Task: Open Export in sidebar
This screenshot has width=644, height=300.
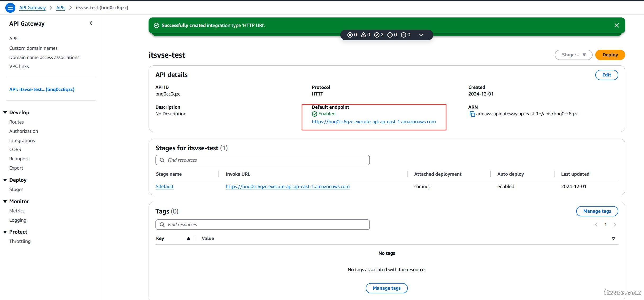Action: pyautogui.click(x=16, y=168)
